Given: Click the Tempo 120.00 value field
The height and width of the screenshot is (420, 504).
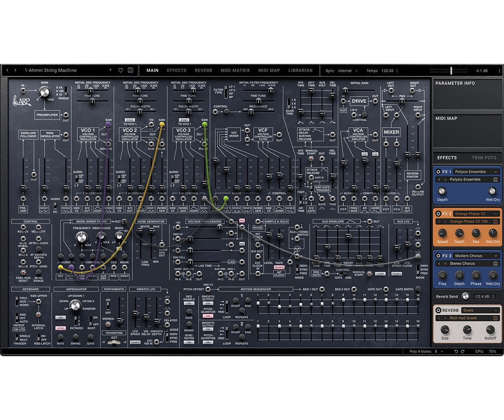Looking at the screenshot, I should [386, 71].
